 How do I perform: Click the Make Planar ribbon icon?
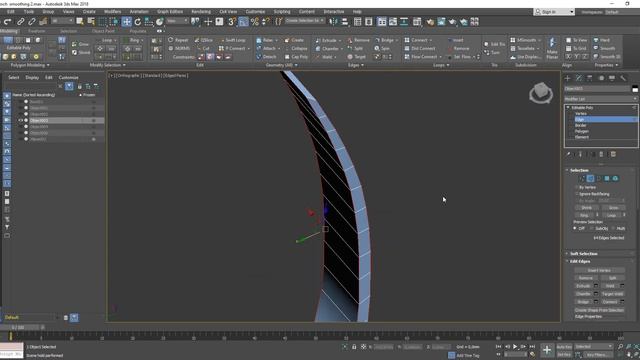point(552,48)
